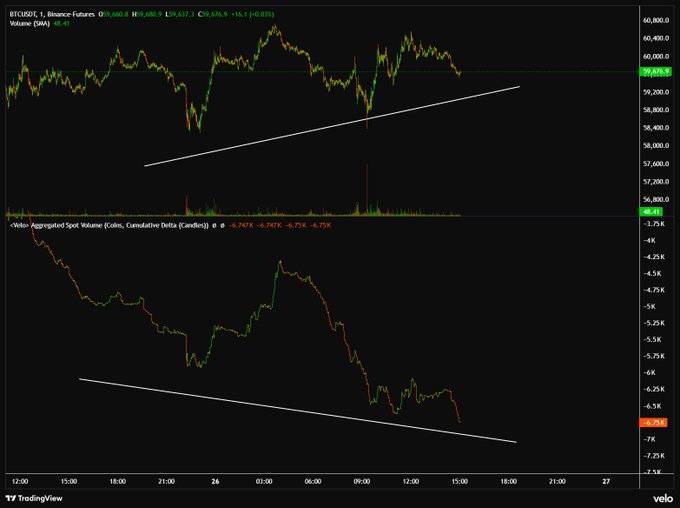
Task: Click the low value L59,637.3
Action: tap(180, 14)
